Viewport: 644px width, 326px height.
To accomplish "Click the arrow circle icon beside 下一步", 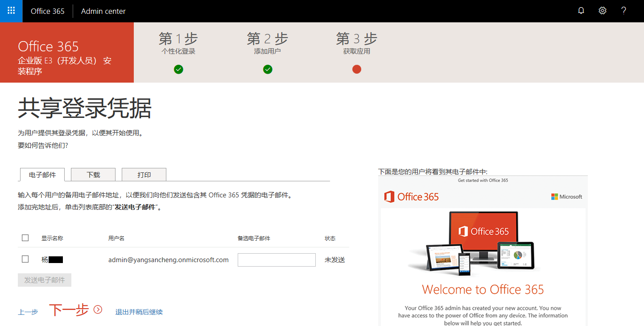I will (x=98, y=309).
